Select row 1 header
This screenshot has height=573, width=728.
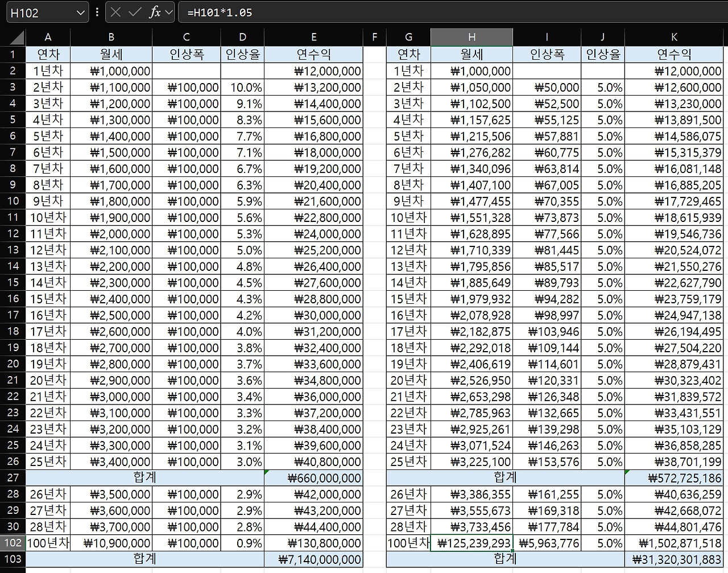(x=13, y=55)
